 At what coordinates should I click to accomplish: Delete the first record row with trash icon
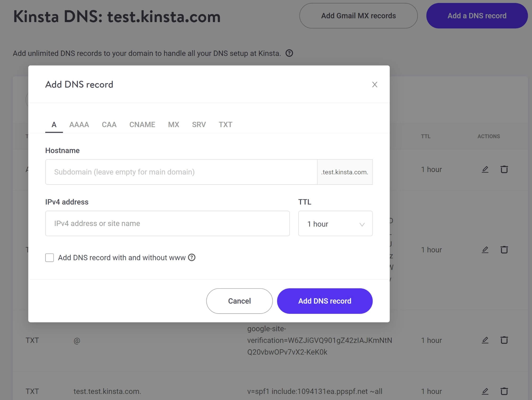click(504, 169)
